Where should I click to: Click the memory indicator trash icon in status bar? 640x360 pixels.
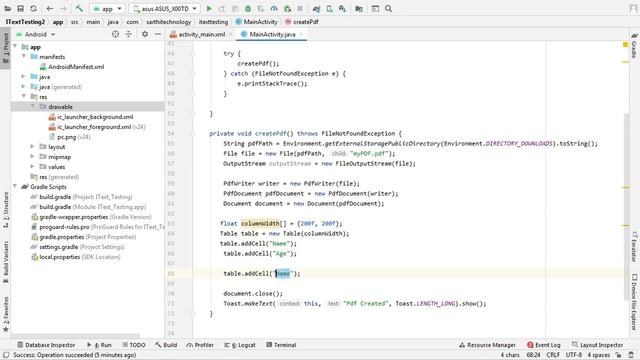point(631,355)
